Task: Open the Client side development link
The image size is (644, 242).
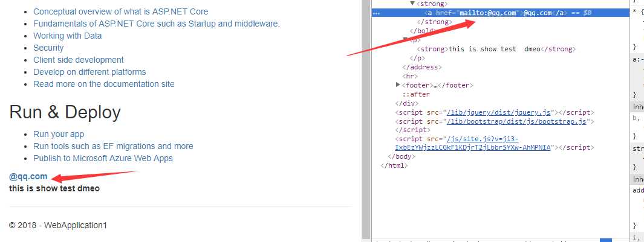Action: pos(79,60)
